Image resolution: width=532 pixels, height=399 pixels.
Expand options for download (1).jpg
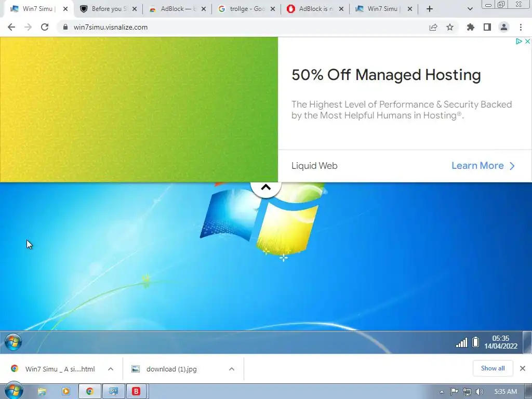click(x=232, y=369)
